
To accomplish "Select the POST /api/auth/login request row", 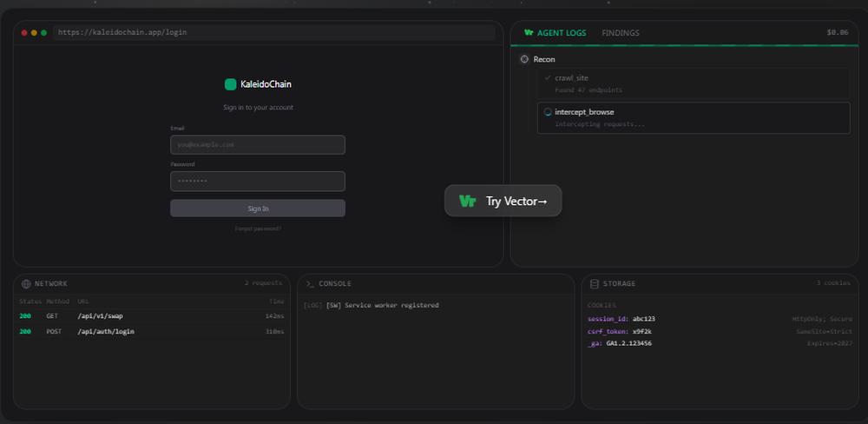I will 152,331.
